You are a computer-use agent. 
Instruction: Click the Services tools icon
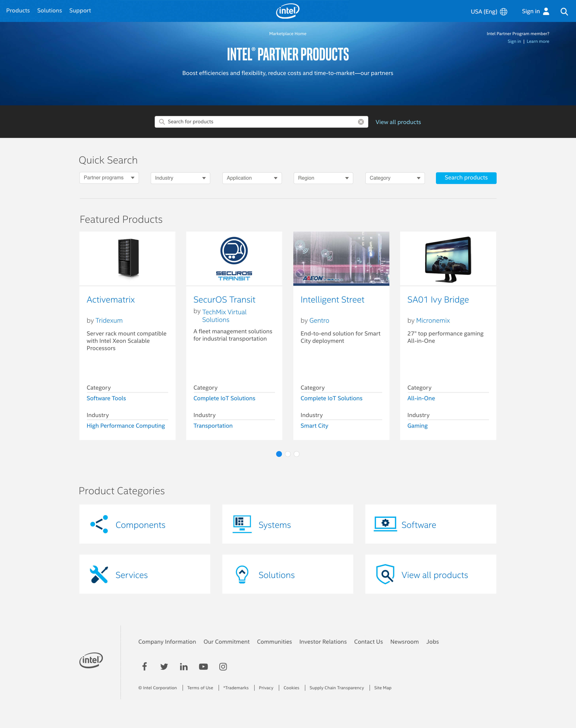(99, 574)
